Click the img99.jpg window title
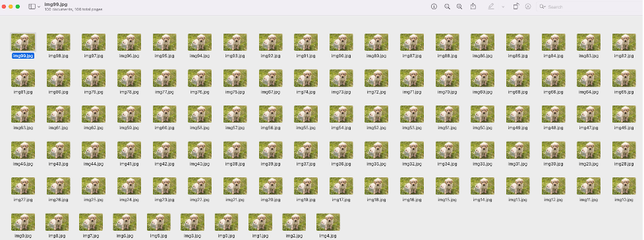 coord(56,4)
